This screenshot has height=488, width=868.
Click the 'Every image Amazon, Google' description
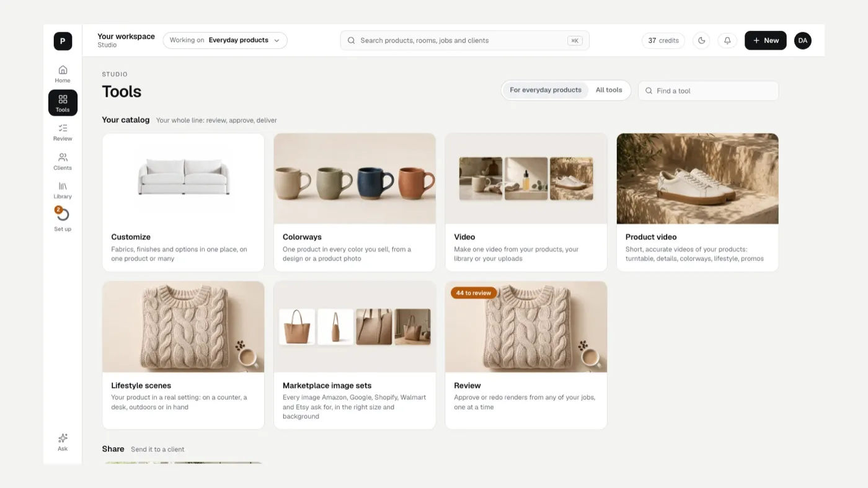tap(354, 407)
